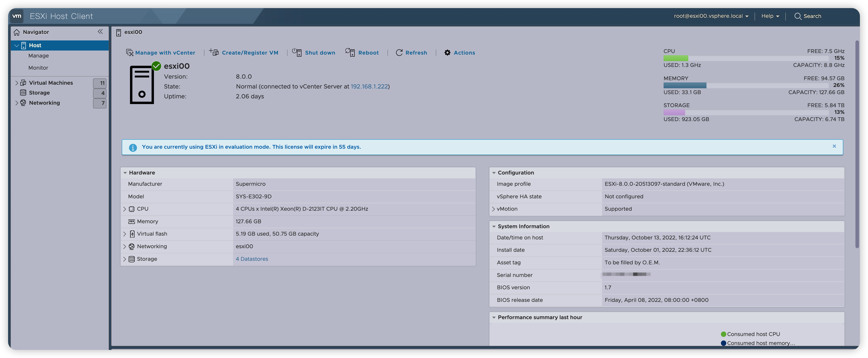Viewport: 868px width, 358px height.
Task: Collapse the Configuration panel
Action: [494, 173]
